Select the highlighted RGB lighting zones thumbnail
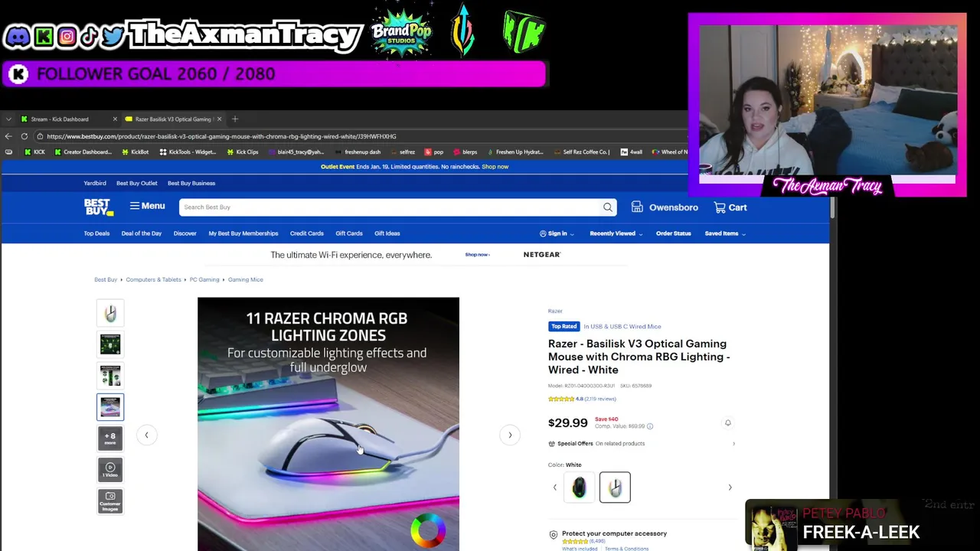This screenshot has height=551, width=980. click(x=110, y=407)
